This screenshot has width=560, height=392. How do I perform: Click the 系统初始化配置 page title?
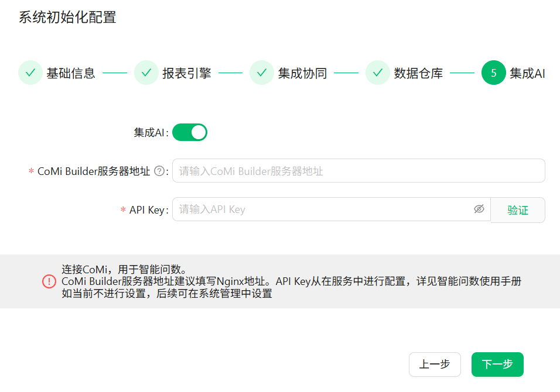point(67,17)
